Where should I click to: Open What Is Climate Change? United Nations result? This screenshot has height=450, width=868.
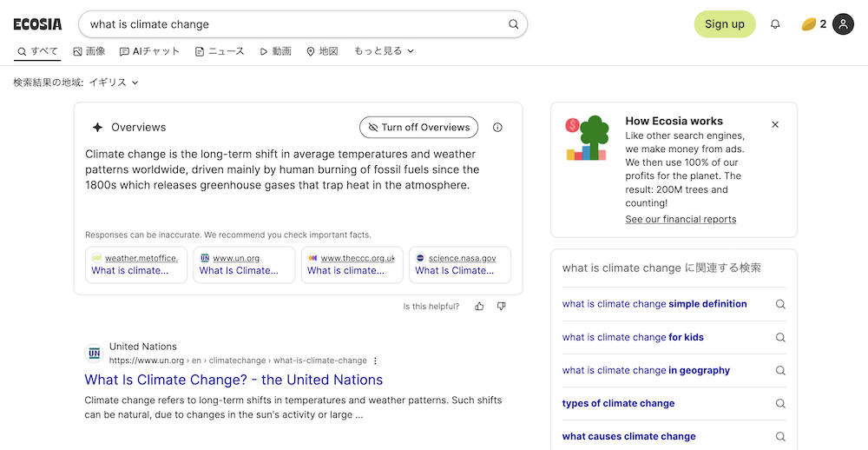233,380
